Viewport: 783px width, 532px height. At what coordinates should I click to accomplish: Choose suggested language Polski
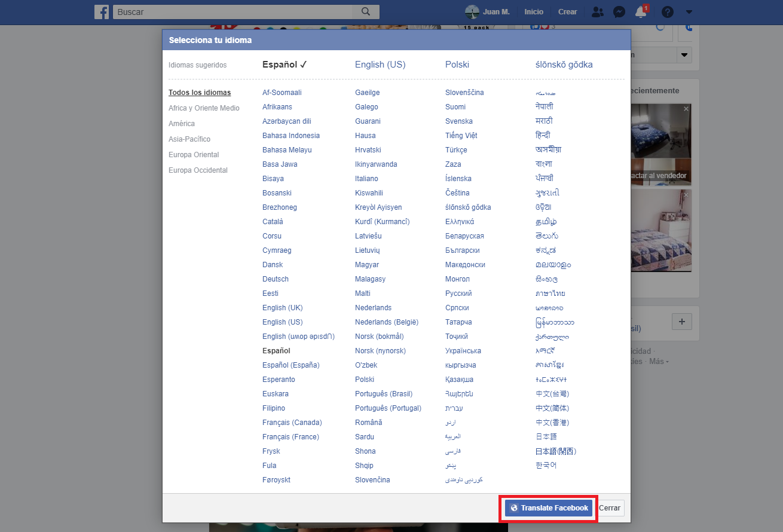[x=457, y=65]
